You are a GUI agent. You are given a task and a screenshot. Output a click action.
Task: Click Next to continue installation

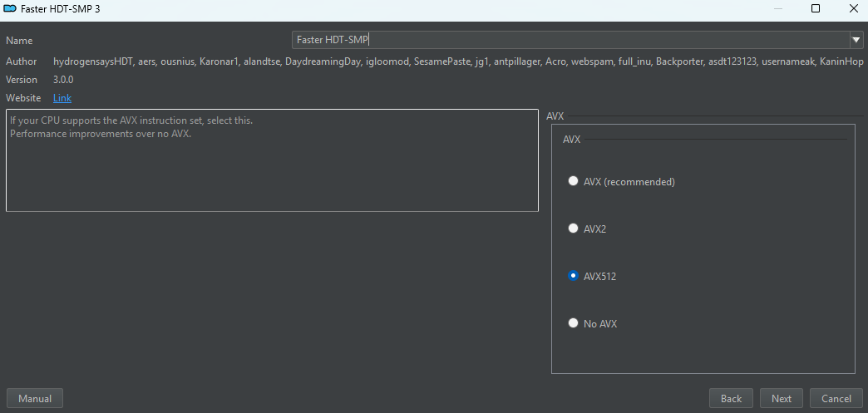pos(782,398)
